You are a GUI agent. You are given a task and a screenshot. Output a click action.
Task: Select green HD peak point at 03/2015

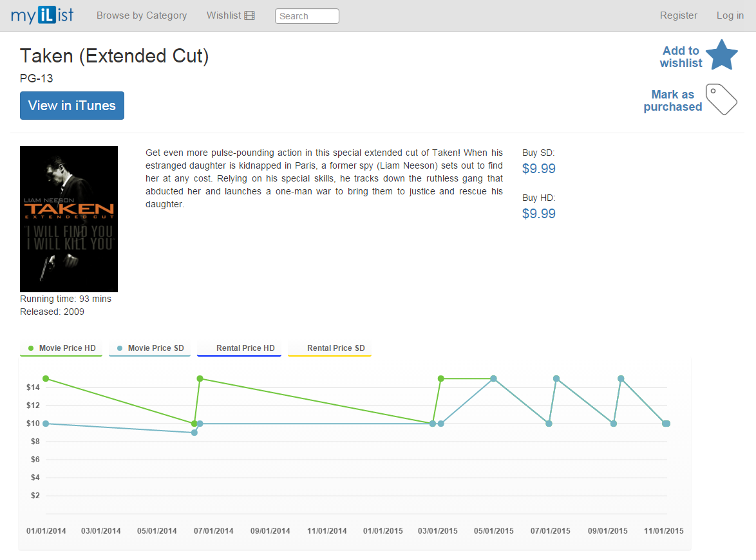[440, 378]
